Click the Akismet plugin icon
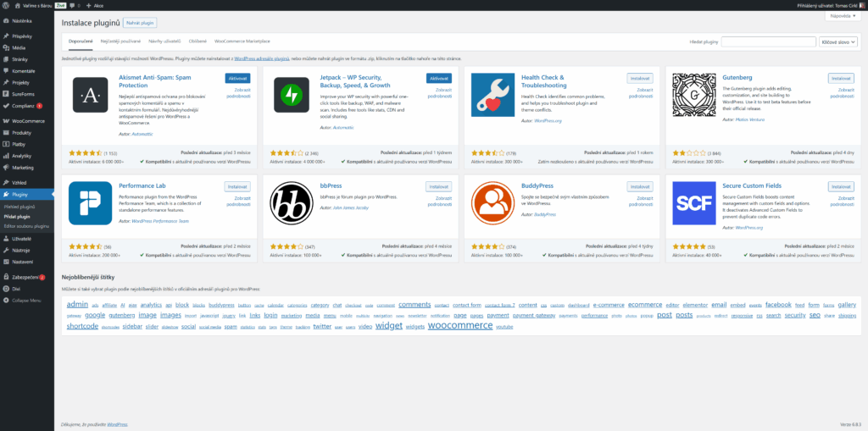This screenshot has height=431, width=868. tap(90, 95)
